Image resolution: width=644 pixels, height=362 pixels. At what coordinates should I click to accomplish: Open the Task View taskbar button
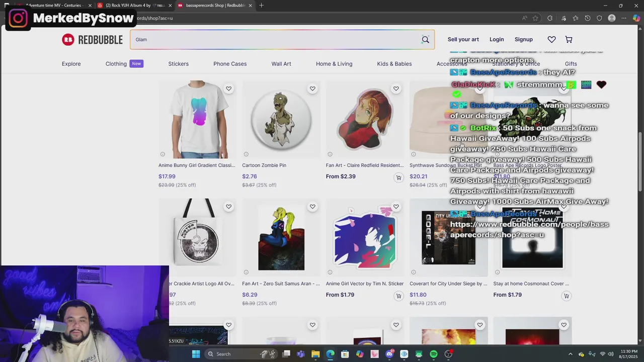tap(286, 354)
